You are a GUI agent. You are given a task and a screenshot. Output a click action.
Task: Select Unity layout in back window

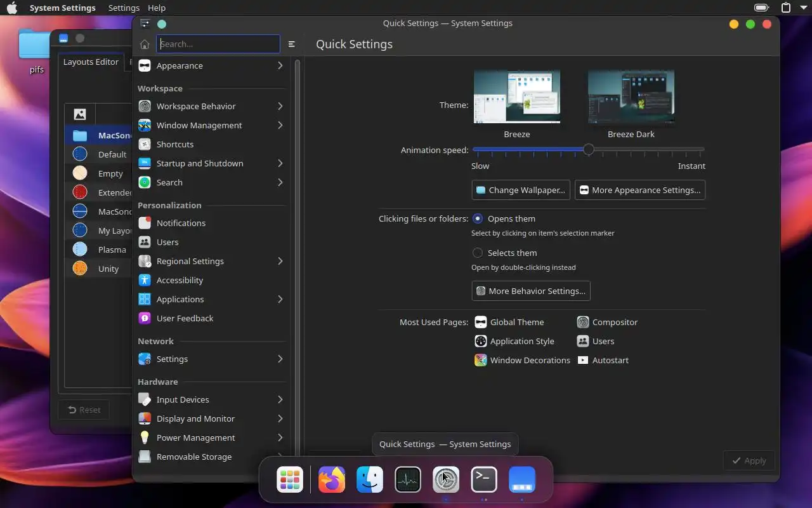(x=100, y=269)
